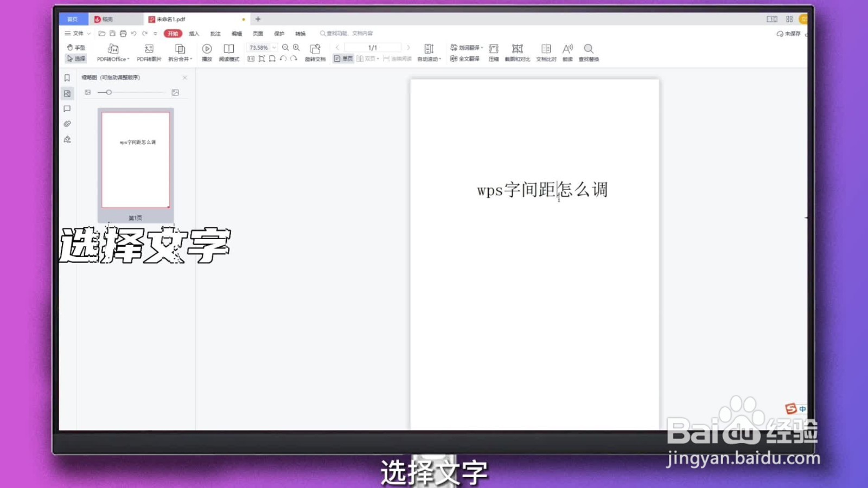Select the Hand tool

[77, 47]
